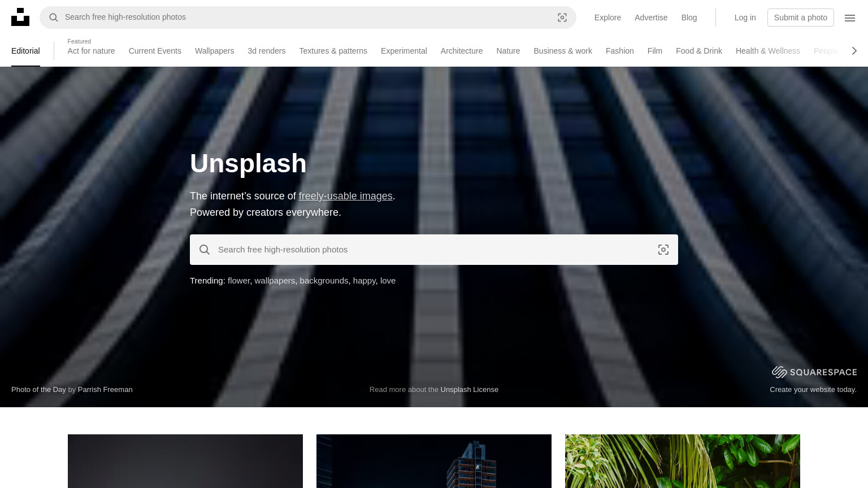This screenshot has width=868, height=488.
Task: Open the dark gray photo thumbnail
Action: pos(185,461)
